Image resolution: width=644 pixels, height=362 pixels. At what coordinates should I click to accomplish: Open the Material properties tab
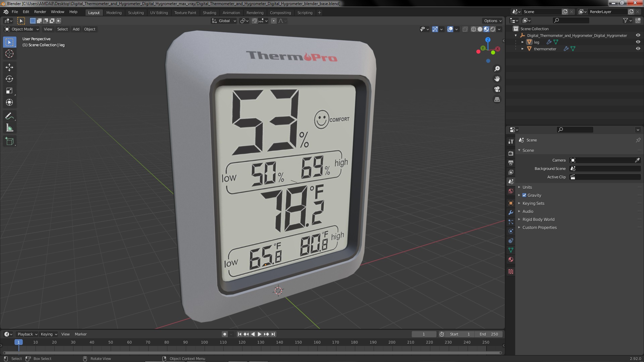point(511,259)
